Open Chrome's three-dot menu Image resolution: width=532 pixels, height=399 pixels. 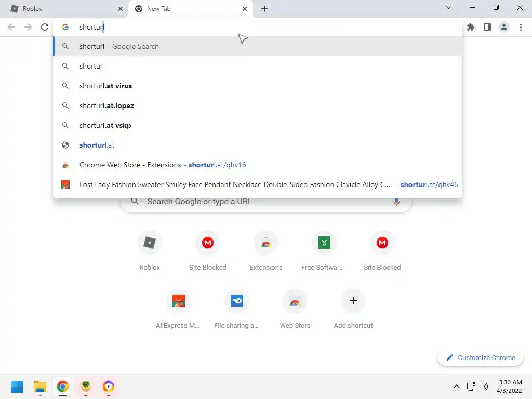tap(521, 27)
